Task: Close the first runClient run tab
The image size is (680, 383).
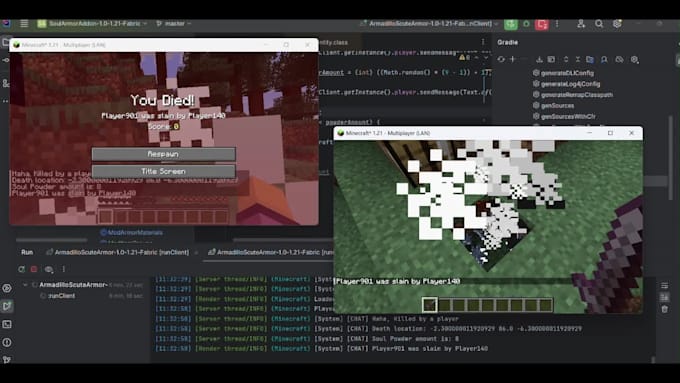Action: (196, 252)
